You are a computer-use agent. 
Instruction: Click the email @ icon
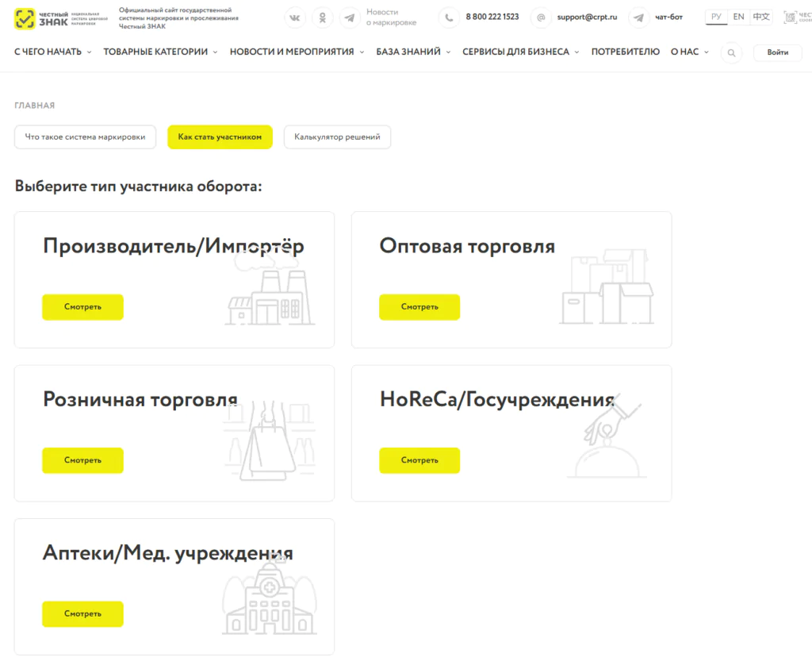(541, 17)
